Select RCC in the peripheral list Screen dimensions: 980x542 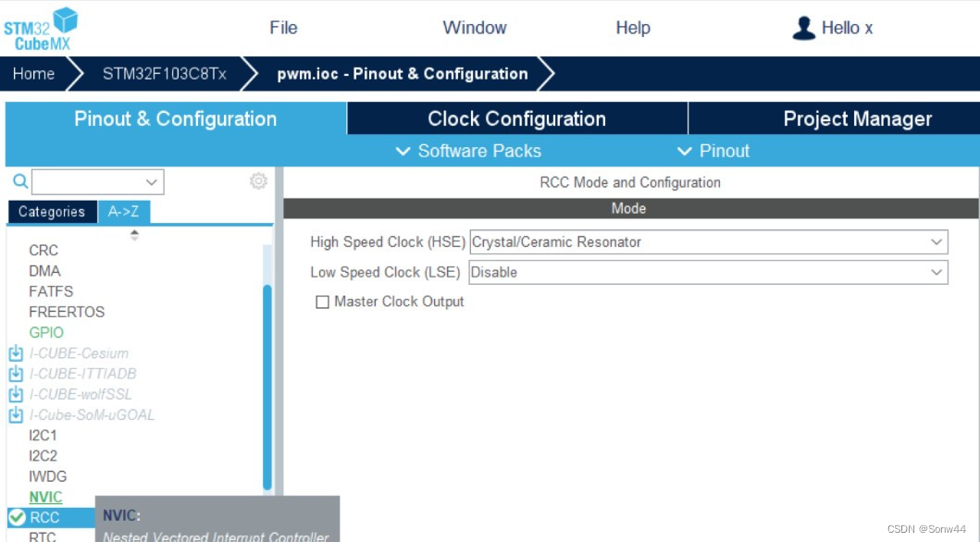tap(44, 518)
